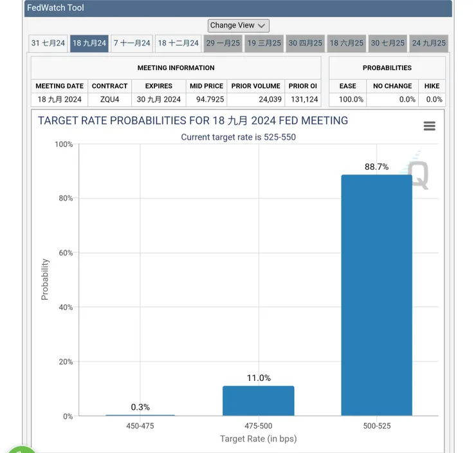Select the 30 四月25 meeting tab
This screenshot has height=453, width=476.
[305, 43]
